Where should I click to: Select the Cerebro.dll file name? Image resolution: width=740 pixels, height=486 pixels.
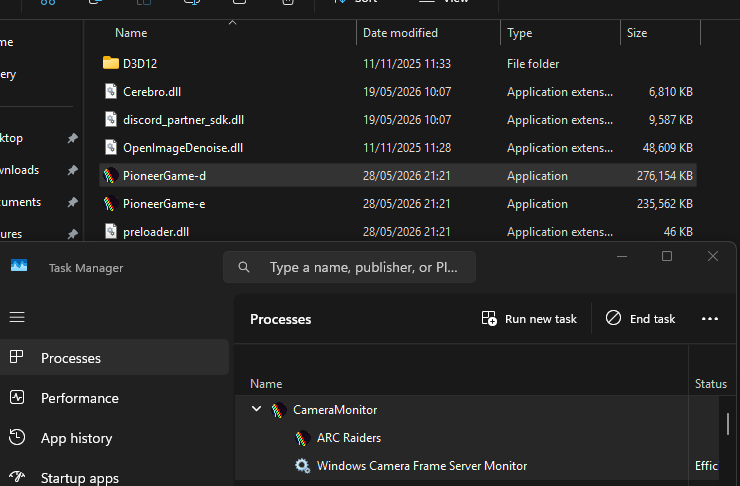pos(152,92)
